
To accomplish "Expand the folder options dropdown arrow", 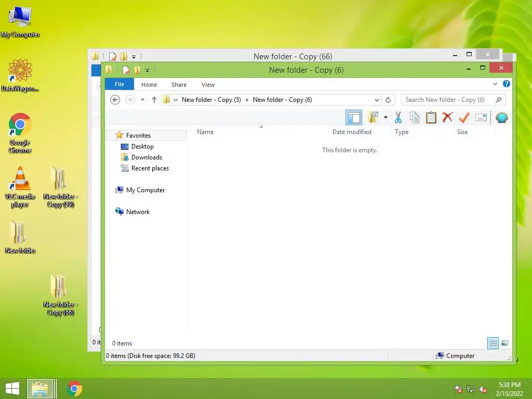I will (386, 117).
